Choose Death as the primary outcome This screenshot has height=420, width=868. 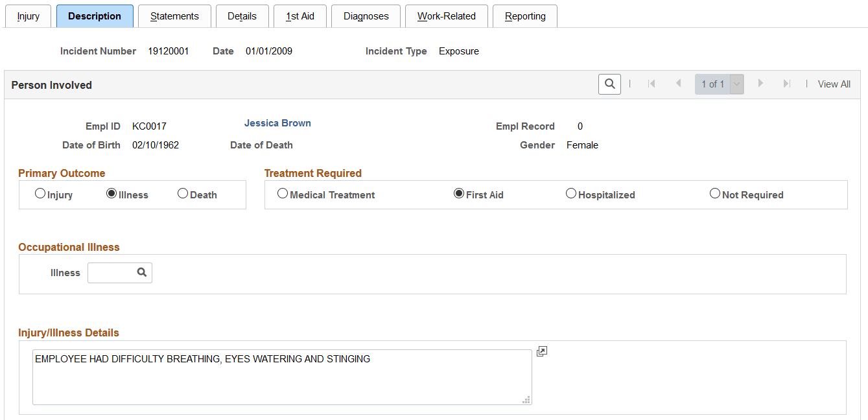(x=182, y=192)
